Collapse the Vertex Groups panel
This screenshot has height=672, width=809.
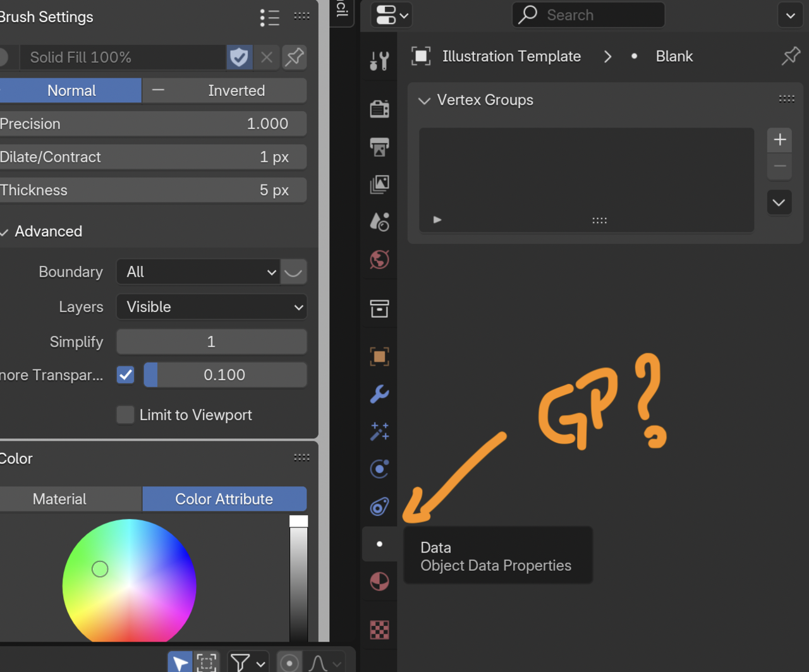(424, 100)
